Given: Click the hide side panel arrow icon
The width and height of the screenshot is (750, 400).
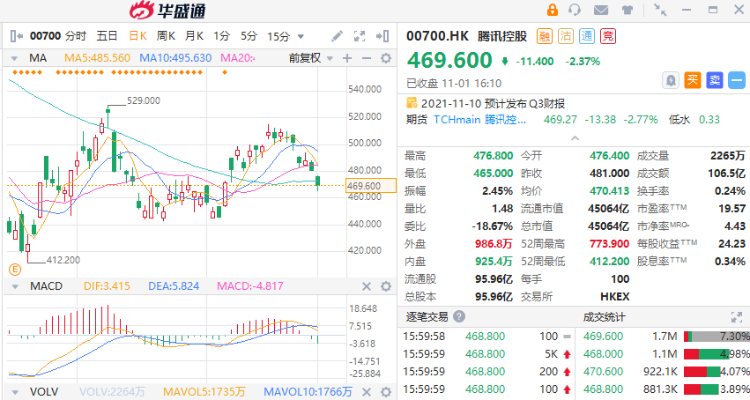Looking at the screenshot, I should [x=383, y=36].
